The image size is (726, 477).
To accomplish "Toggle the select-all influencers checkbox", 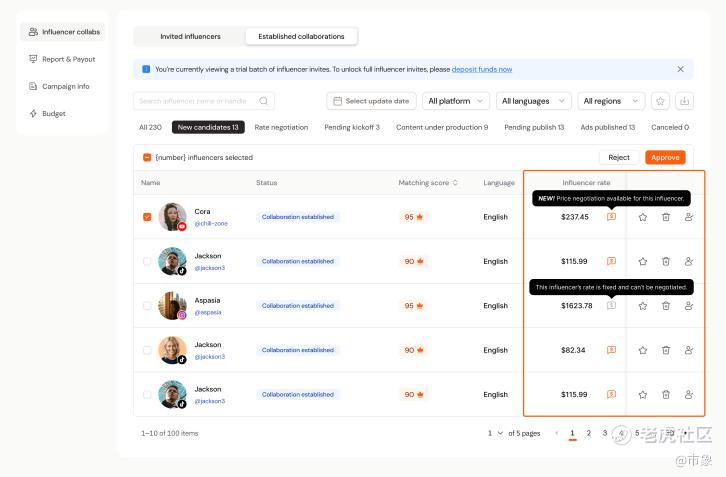I will 147,157.
